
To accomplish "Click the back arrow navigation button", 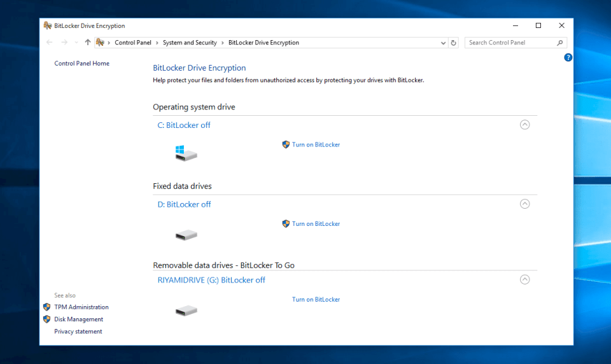I will point(50,43).
